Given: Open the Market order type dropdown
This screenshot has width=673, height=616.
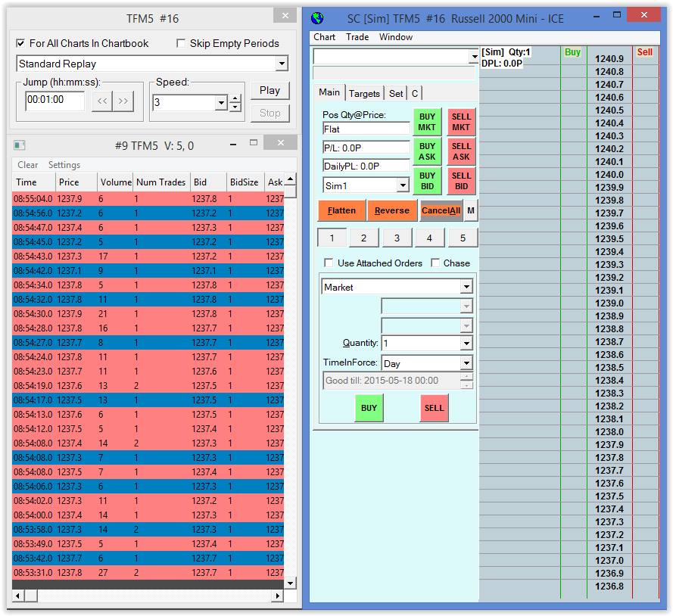Looking at the screenshot, I should [466, 287].
